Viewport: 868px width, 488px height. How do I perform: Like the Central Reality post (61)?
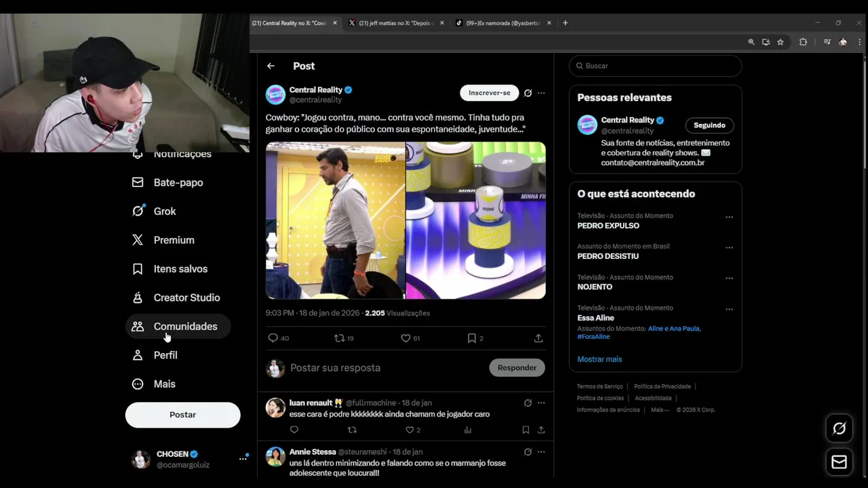(x=410, y=338)
